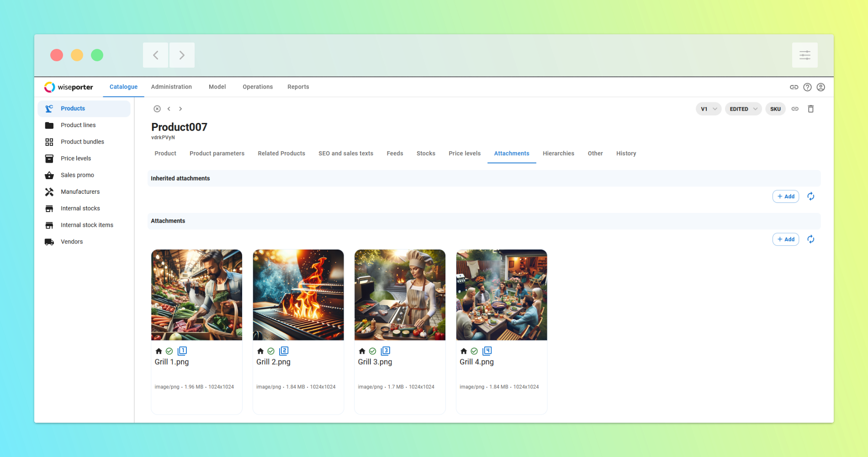Select the Products sidebar icon
The height and width of the screenshot is (457, 868).
49,108
